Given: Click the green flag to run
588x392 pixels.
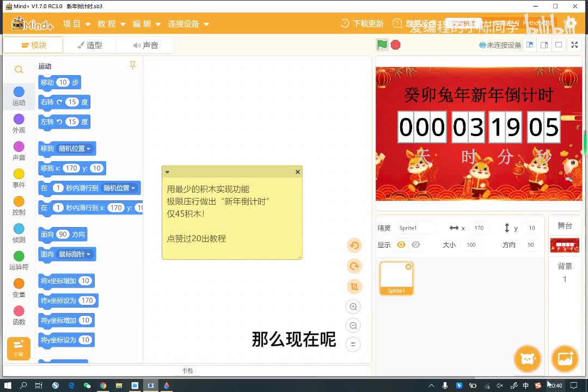Looking at the screenshot, I should 382,45.
